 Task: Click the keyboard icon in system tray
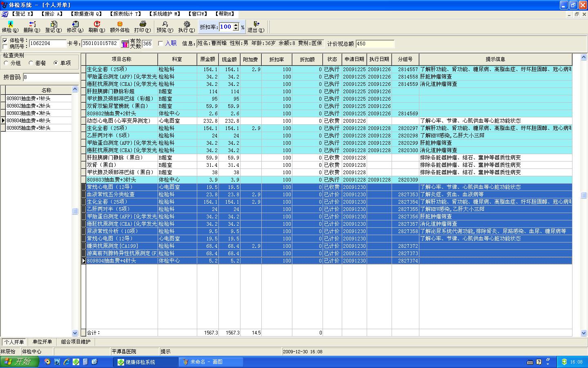(530, 362)
